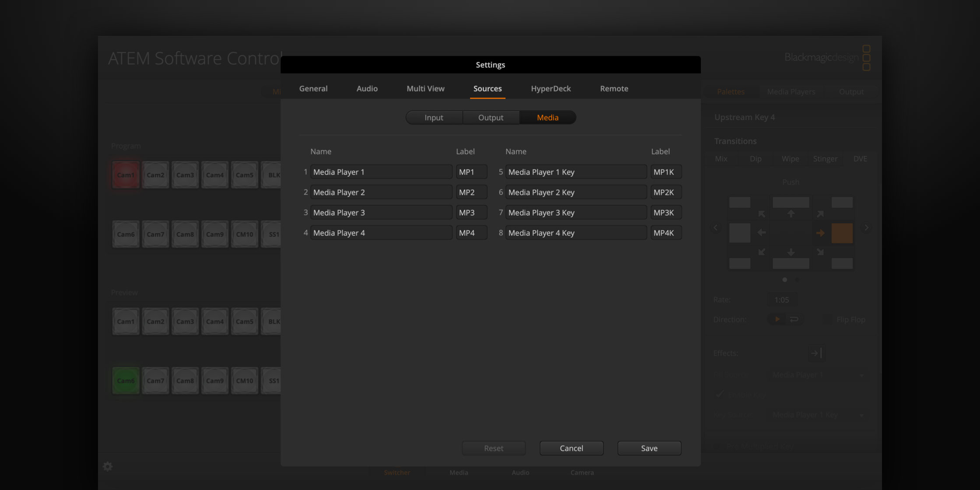Image resolution: width=980 pixels, height=490 pixels.
Task: Select the highlighted orange push pattern swatch
Action: coord(842,233)
